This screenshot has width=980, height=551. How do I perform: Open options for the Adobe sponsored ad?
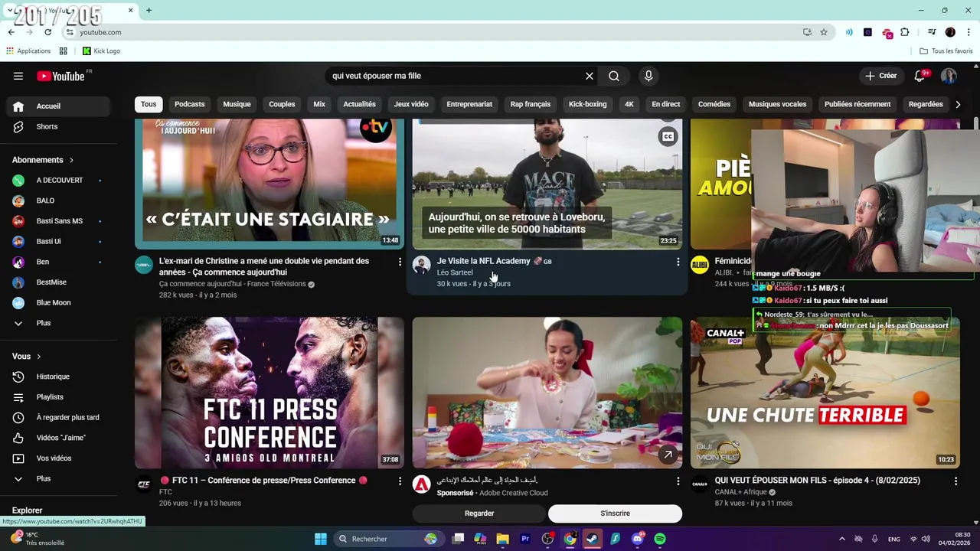coord(678,481)
